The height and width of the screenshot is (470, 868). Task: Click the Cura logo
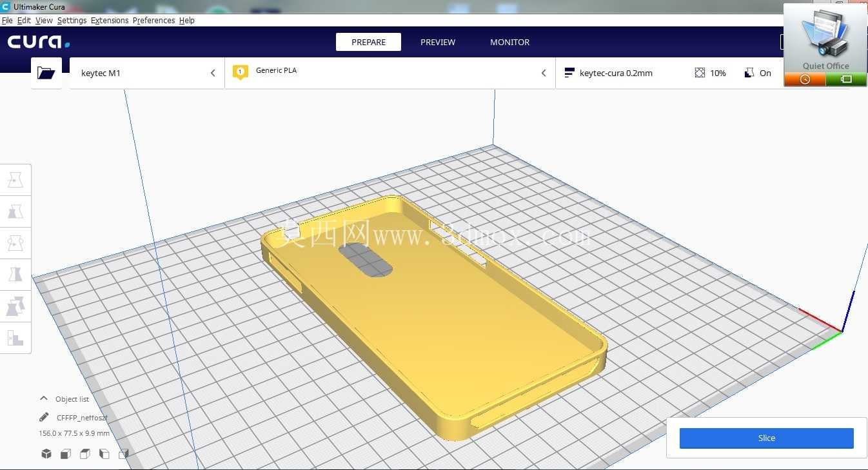[39, 42]
